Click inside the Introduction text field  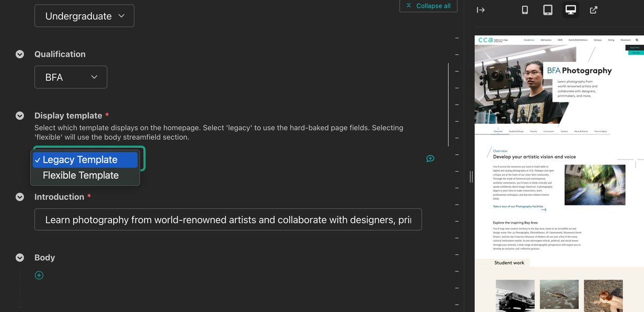coord(228,219)
